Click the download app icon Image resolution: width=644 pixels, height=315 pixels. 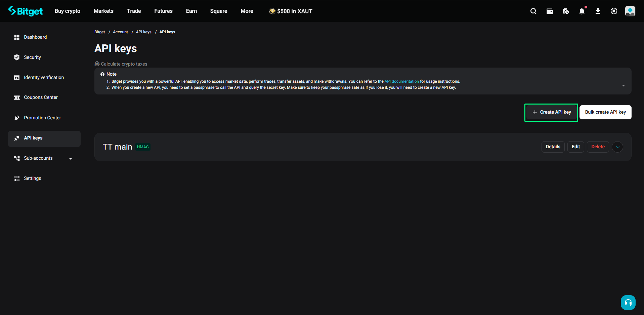coord(598,11)
